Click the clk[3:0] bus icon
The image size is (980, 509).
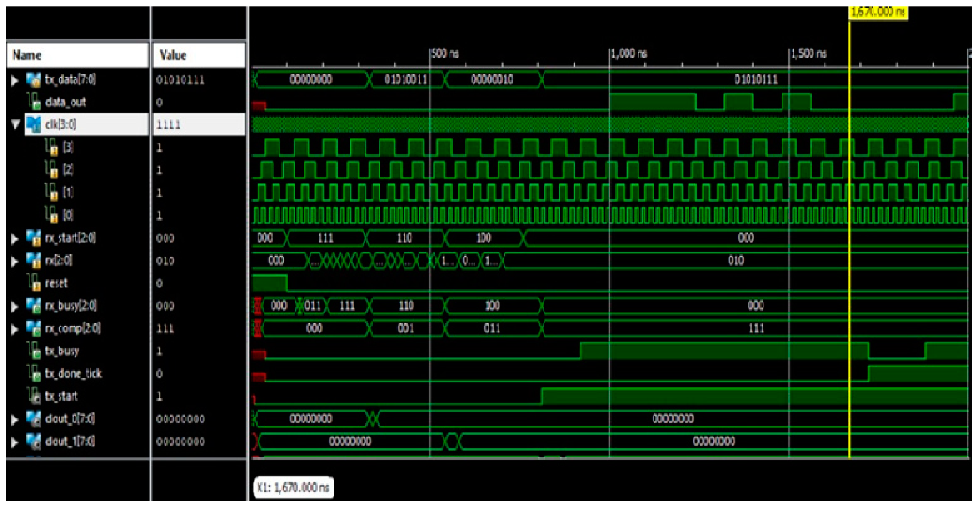[x=33, y=125]
